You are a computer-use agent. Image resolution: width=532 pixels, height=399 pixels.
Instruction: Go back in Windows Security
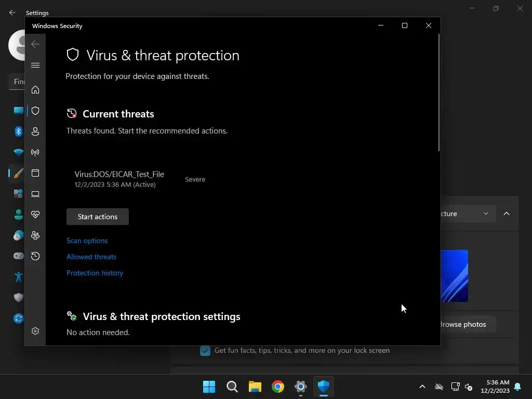point(35,44)
